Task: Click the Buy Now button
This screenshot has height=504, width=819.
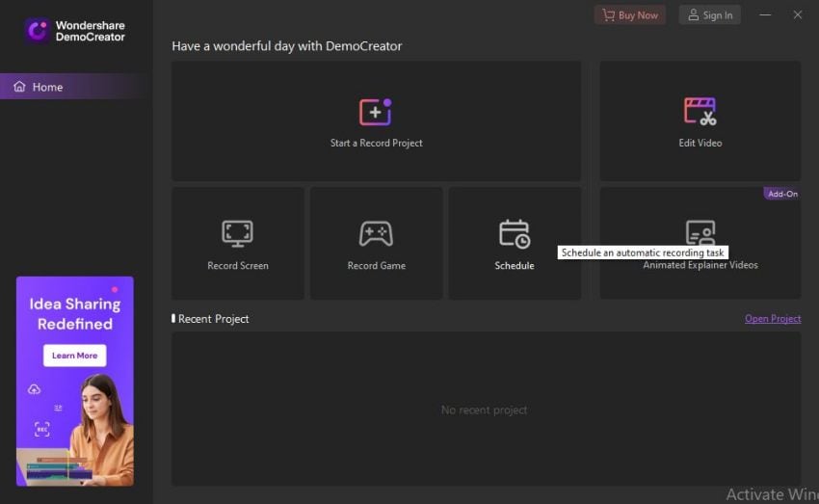Action: (630, 15)
